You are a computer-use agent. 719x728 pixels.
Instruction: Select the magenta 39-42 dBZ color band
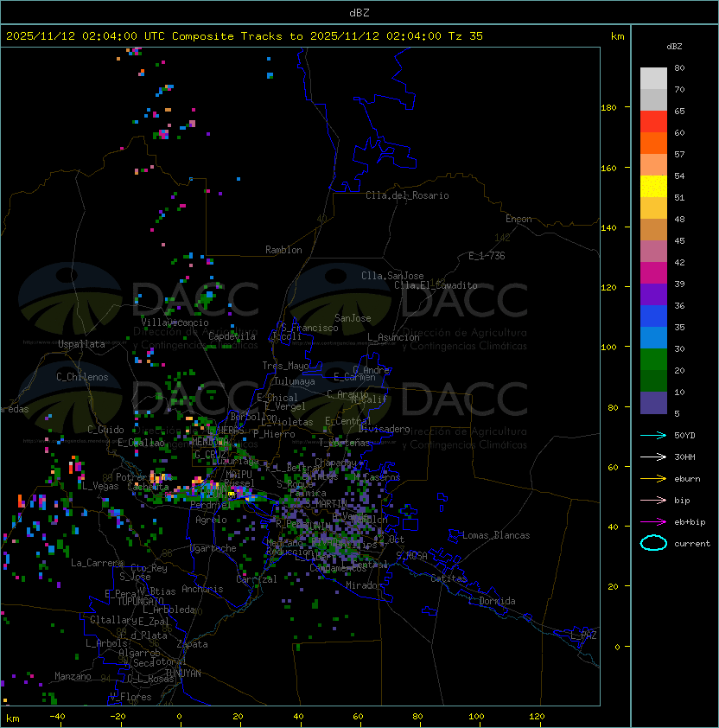pyautogui.click(x=653, y=273)
